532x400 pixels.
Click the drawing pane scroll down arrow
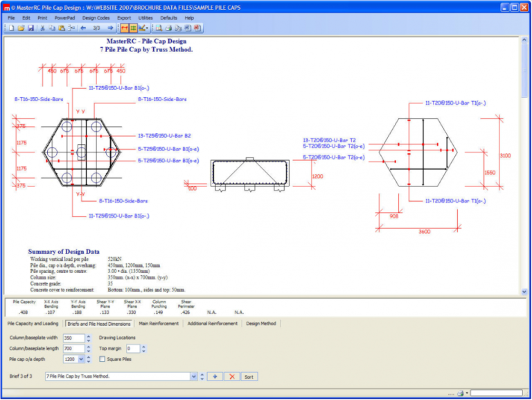524,292
